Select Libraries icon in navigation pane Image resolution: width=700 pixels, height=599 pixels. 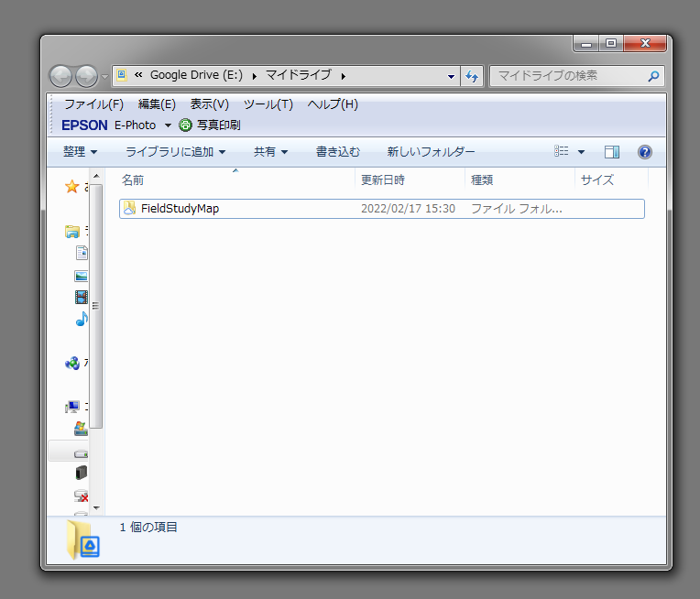pyautogui.click(x=72, y=232)
